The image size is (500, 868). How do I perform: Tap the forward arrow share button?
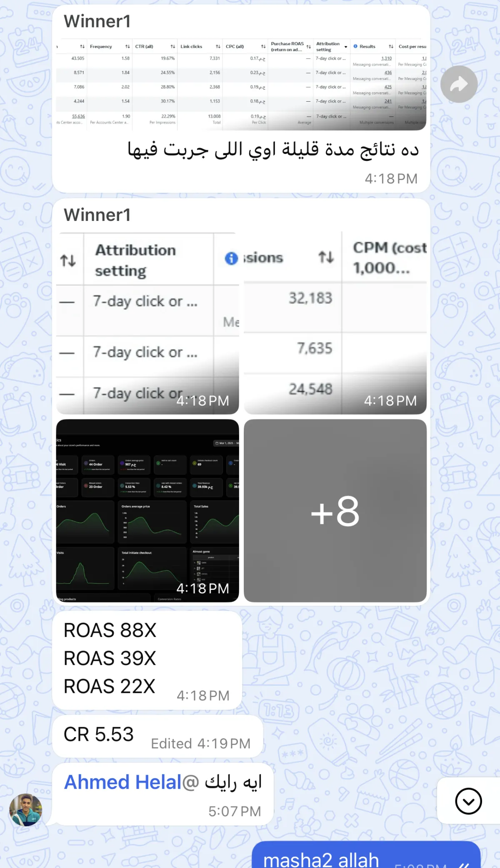coord(459,84)
